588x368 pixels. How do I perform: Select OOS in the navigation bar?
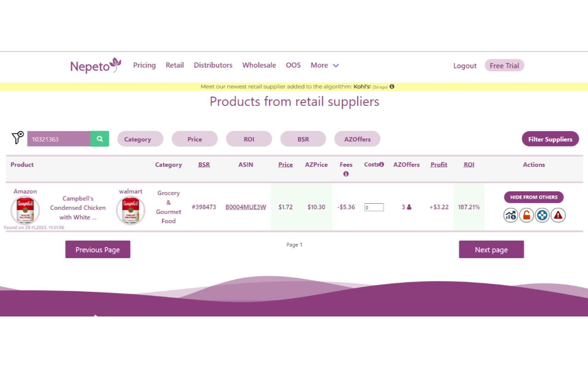click(293, 65)
